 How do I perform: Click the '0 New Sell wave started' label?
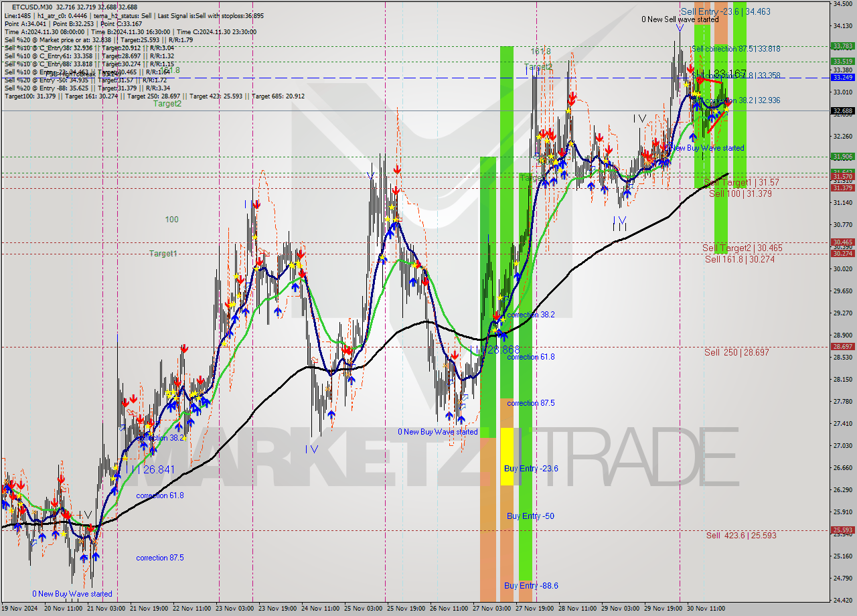pos(680,19)
